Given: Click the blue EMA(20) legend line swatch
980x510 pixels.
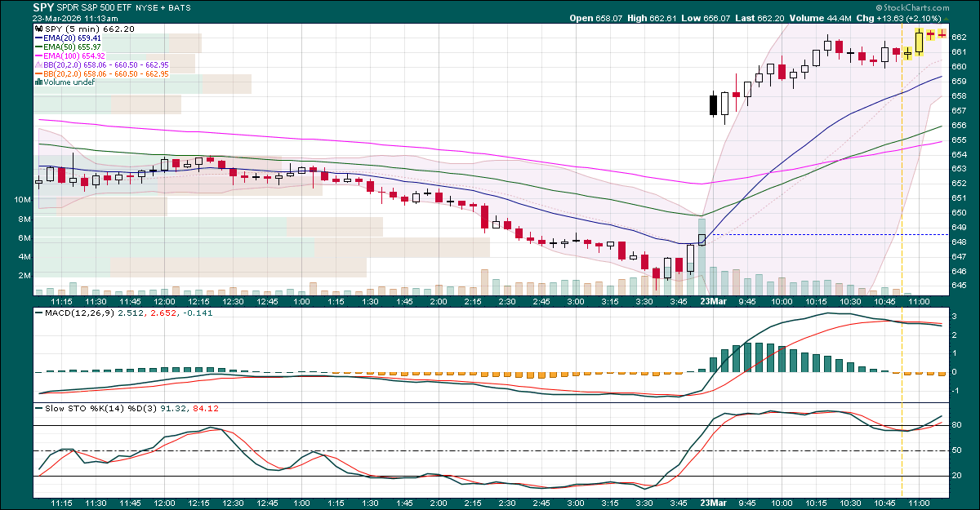Looking at the screenshot, I should (41, 38).
